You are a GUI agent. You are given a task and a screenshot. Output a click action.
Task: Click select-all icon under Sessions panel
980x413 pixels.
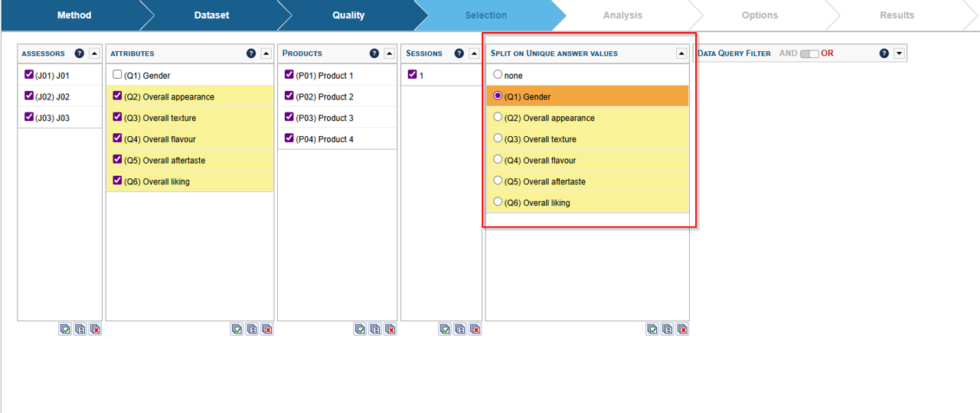[445, 329]
